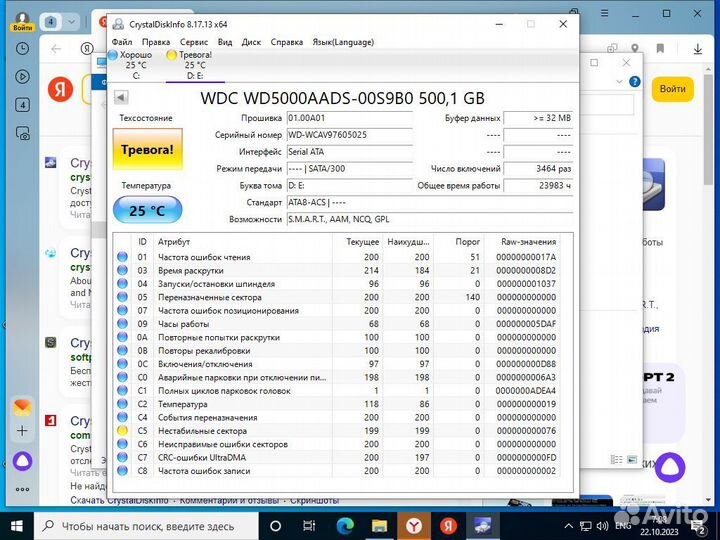This screenshot has width=720, height=540.
Task: Click the Комментарии и отзывы link
Action: point(229,500)
